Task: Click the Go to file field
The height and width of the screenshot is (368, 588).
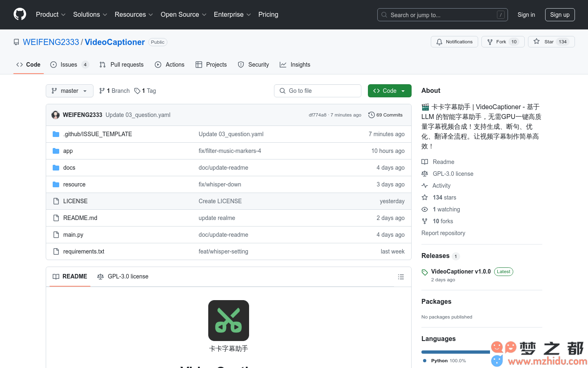Action: (x=318, y=91)
